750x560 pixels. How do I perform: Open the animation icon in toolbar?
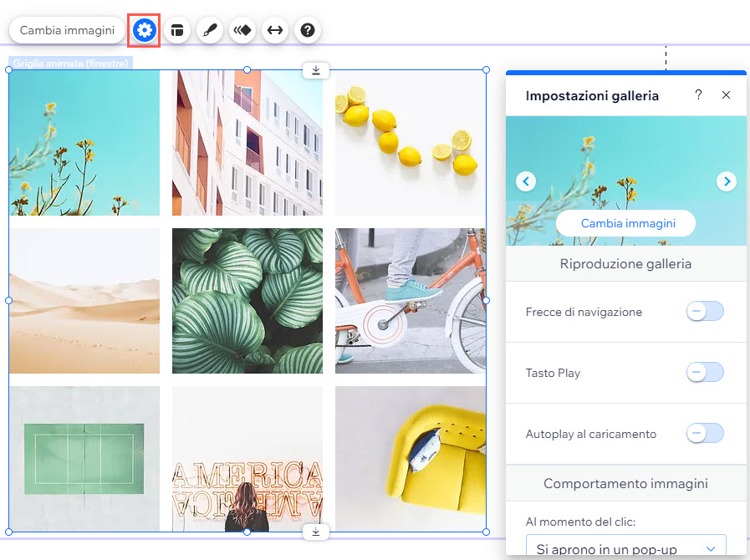(242, 30)
